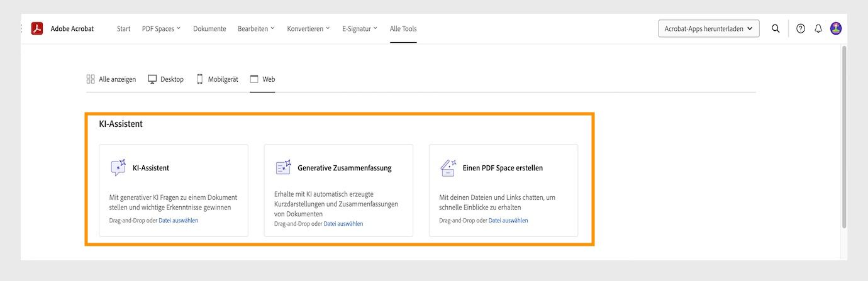Switch to the Mobilgerät tab
Image resolution: width=868 pixels, height=281 pixels.
[x=218, y=79]
